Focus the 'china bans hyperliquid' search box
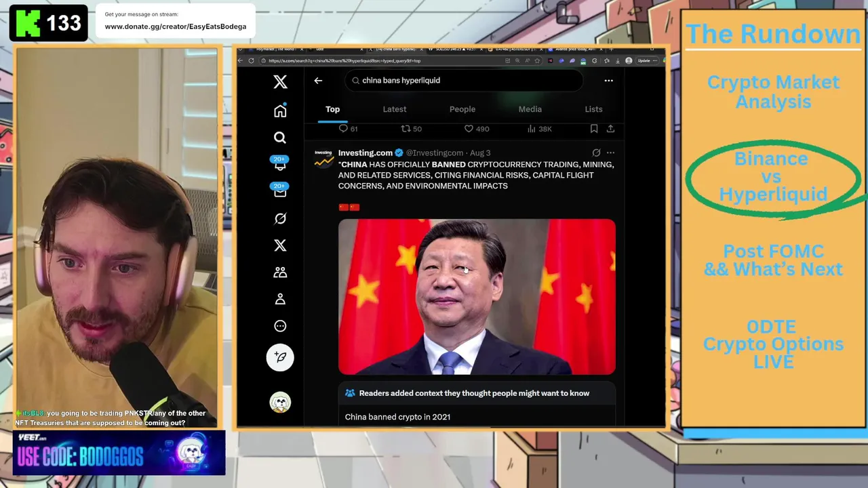The width and height of the screenshot is (868, 488). (464, 81)
